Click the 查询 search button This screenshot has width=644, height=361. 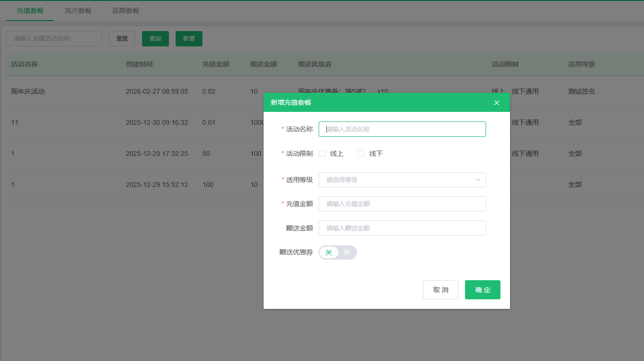click(155, 39)
